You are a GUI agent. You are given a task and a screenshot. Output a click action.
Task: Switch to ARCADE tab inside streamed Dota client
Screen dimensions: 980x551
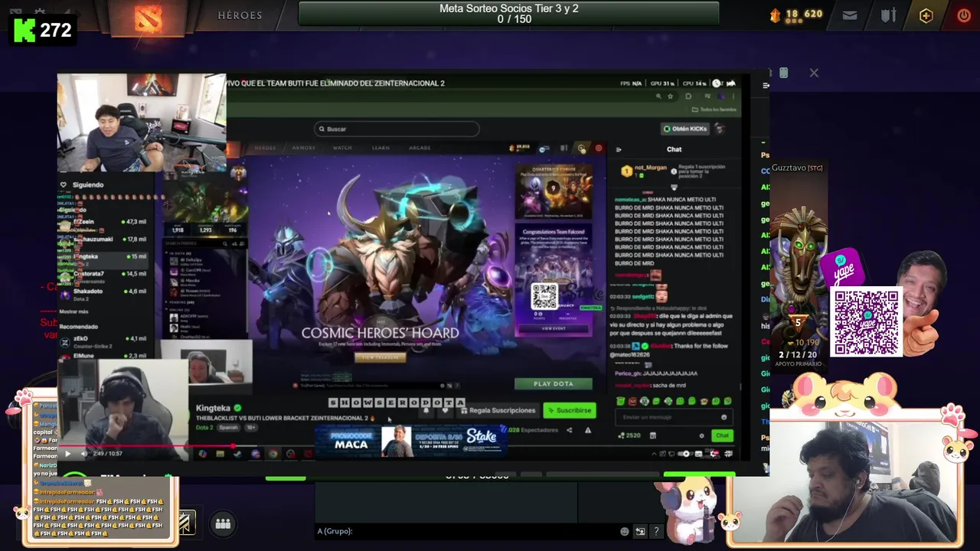coord(420,148)
